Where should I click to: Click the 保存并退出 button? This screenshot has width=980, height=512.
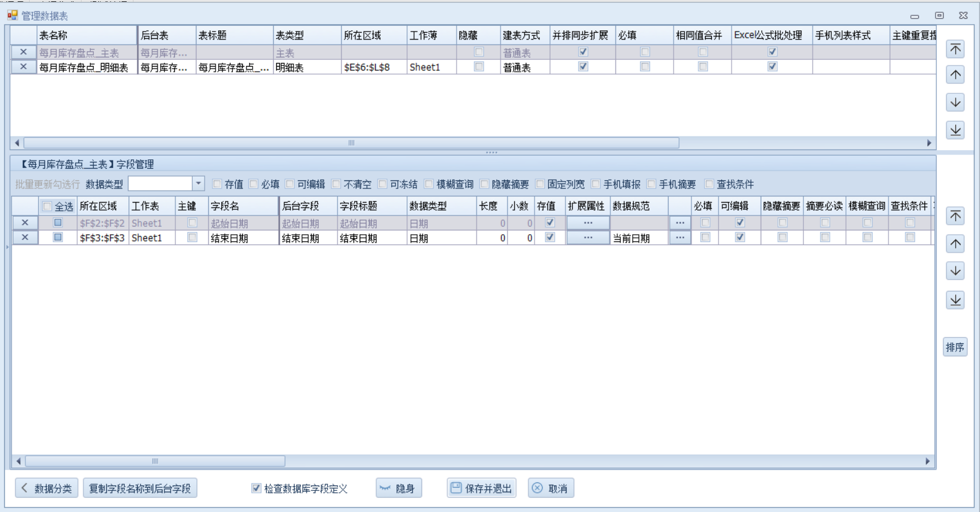coord(481,489)
